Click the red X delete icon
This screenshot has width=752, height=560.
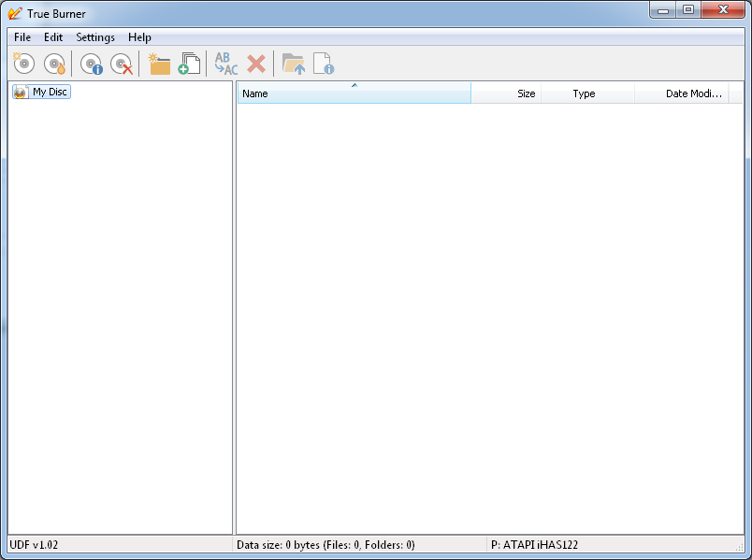tap(256, 64)
